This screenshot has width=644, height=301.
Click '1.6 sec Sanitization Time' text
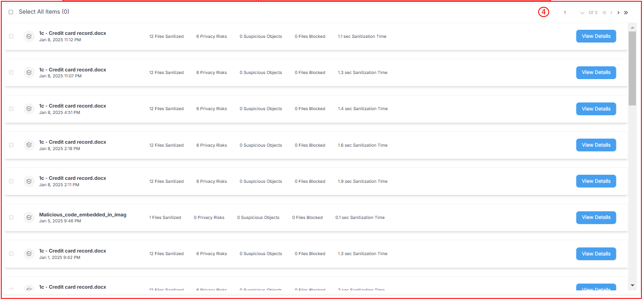point(363,145)
